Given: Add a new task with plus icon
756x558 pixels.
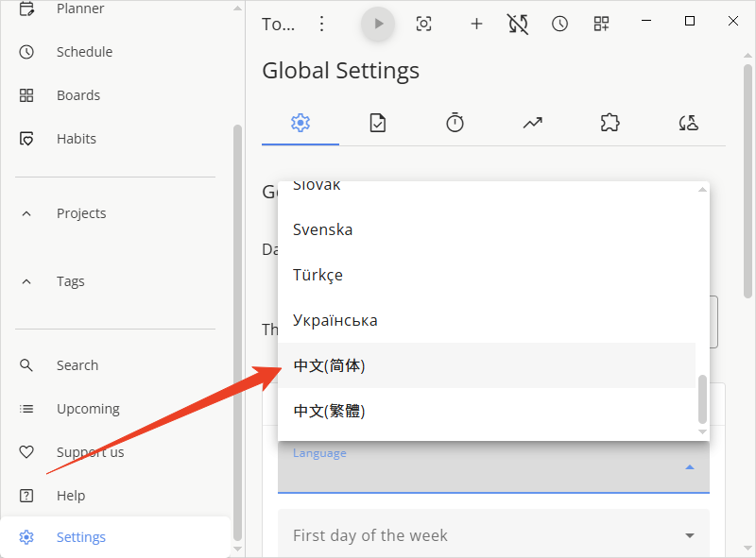Looking at the screenshot, I should pyautogui.click(x=476, y=24).
